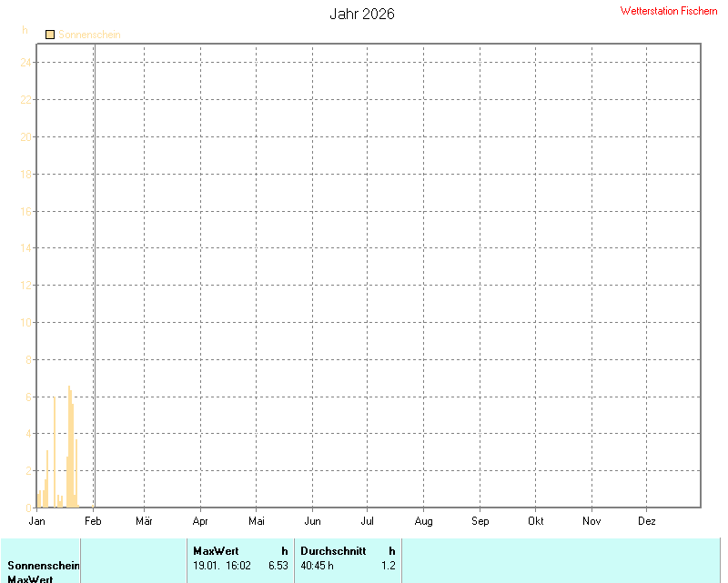
Task: Click the MaxWert column header
Action: [216, 550]
